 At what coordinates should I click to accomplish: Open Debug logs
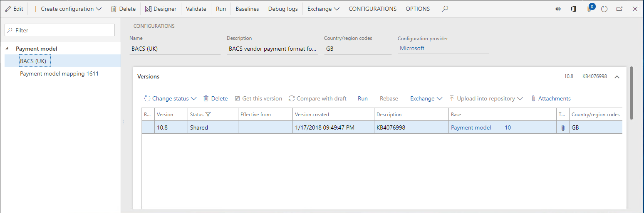(283, 9)
